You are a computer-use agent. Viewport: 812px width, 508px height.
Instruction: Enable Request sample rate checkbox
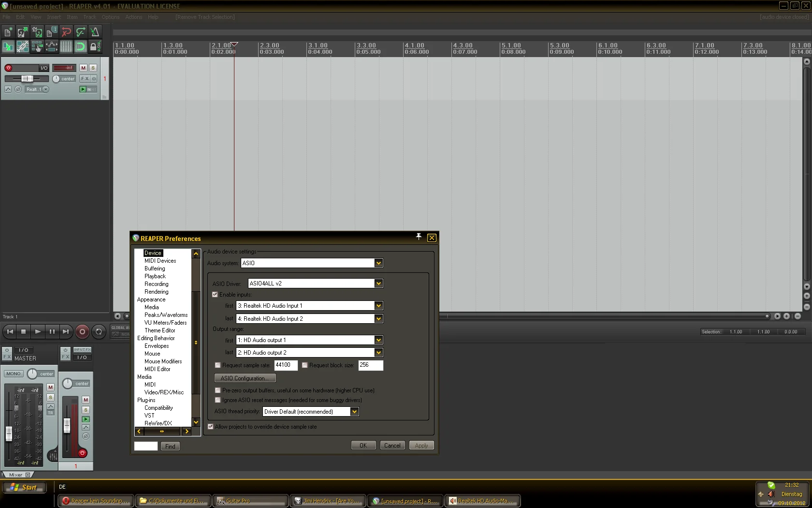[x=217, y=365]
